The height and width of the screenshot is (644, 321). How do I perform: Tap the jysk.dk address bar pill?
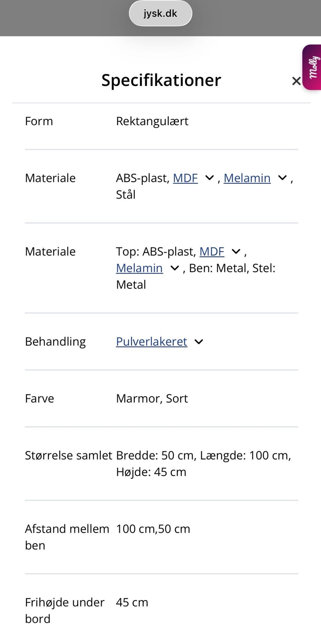160,13
